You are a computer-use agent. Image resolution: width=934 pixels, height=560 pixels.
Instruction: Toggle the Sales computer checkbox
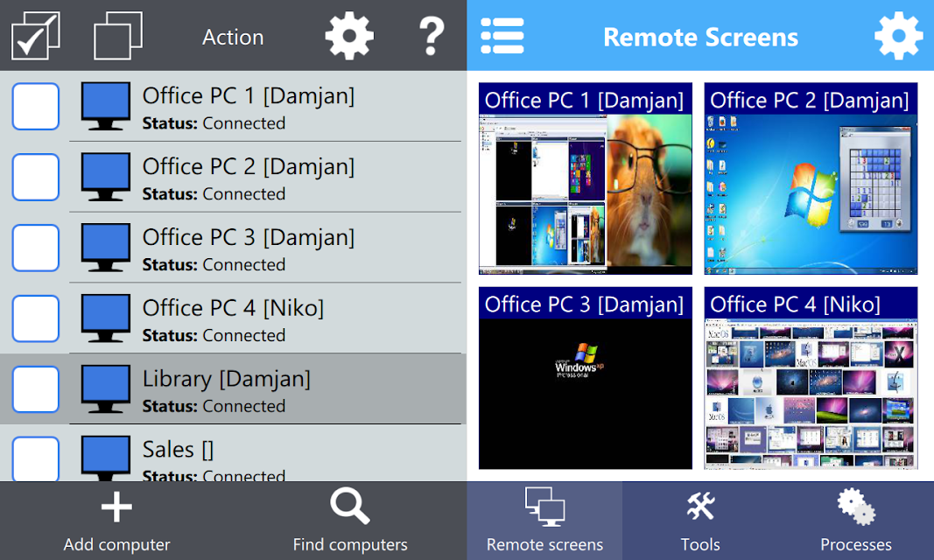pyautogui.click(x=36, y=458)
